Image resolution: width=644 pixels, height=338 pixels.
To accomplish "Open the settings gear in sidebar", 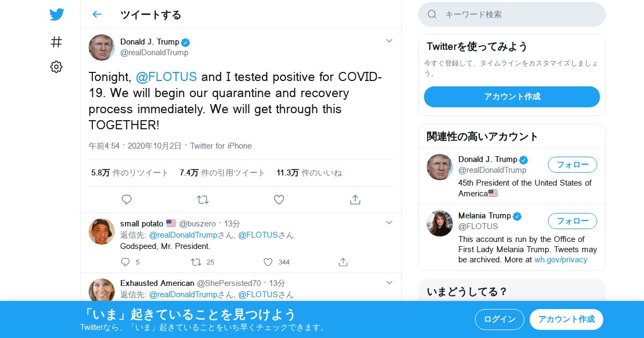I will tap(56, 67).
